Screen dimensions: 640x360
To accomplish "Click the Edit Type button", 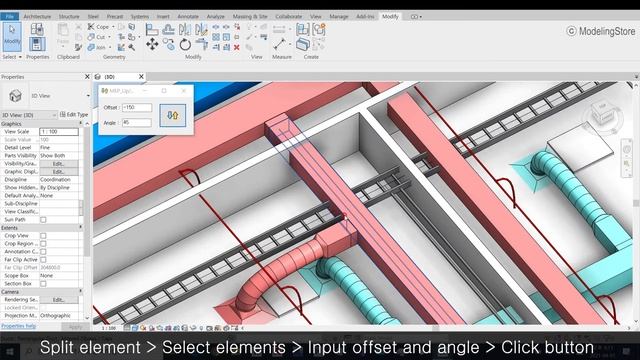I will [x=74, y=115].
